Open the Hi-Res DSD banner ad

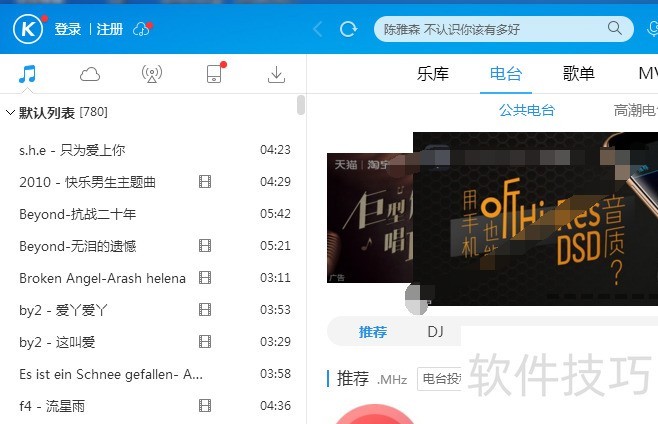tap(535, 218)
